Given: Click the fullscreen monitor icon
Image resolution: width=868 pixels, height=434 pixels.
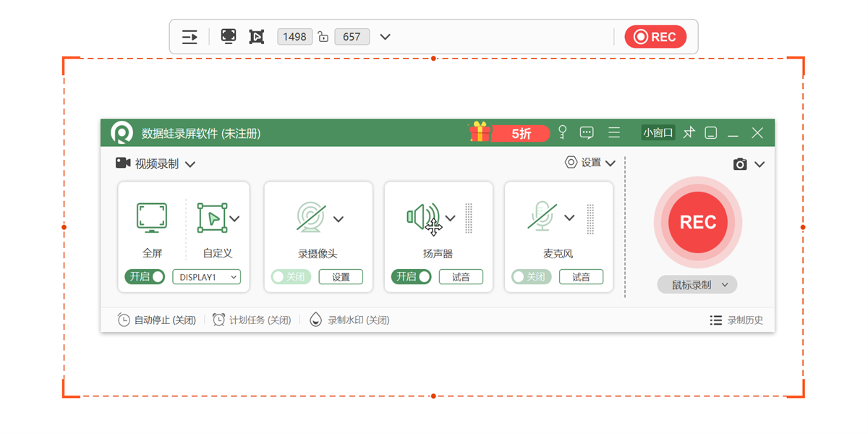Looking at the screenshot, I should click(x=152, y=218).
